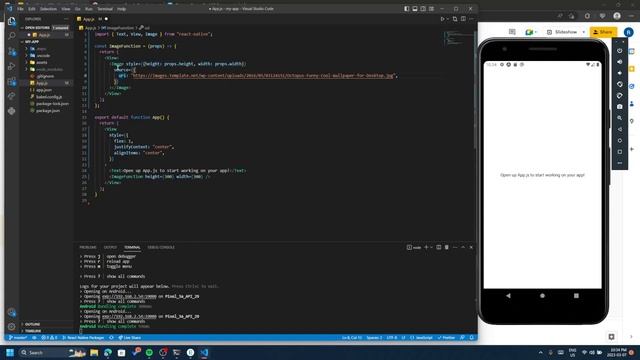Viewport: 640px width, 360px height.
Task: Open the Terminal menu
Action: click(x=105, y=9)
